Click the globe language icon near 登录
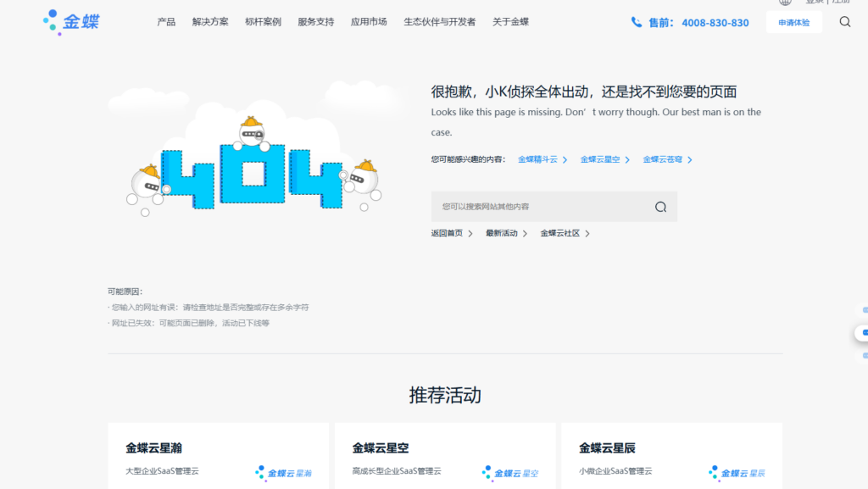The image size is (868, 489). [784, 3]
